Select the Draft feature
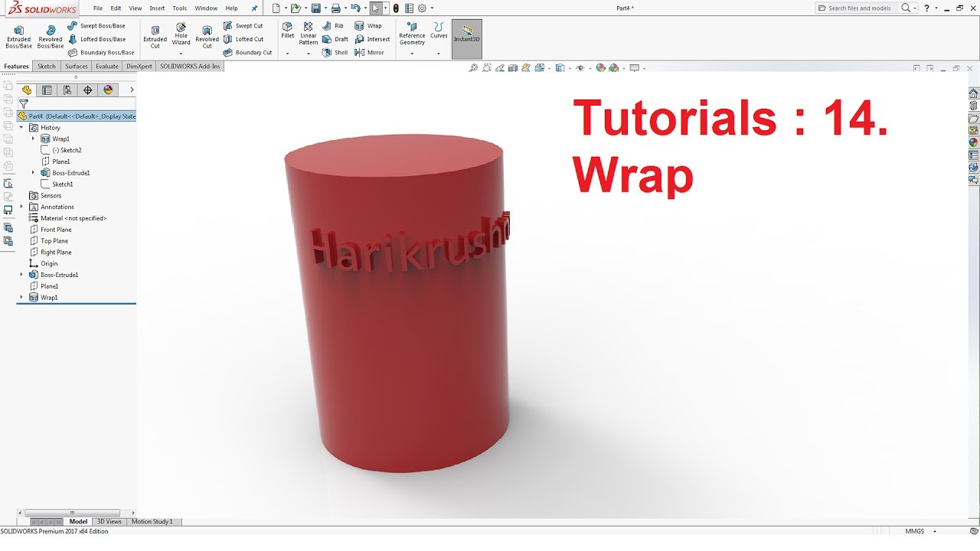 click(x=335, y=39)
